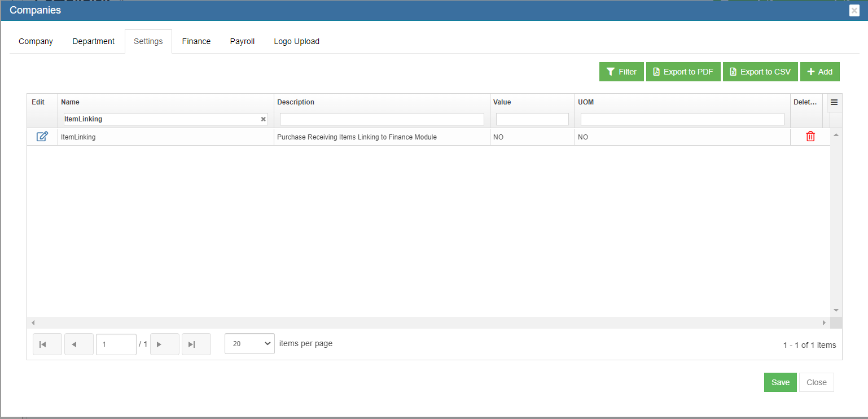868x419 pixels.
Task: Click the horizontal scrollbar under the grid
Action: coord(428,322)
